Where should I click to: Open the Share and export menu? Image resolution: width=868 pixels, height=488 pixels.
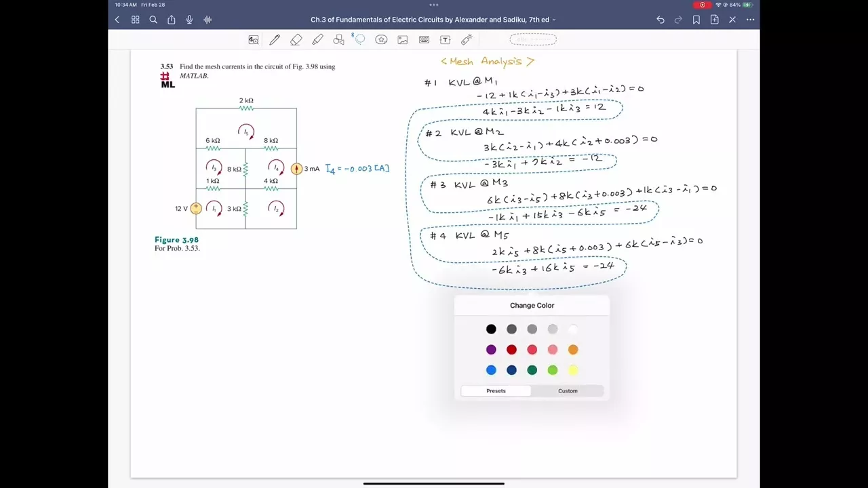[172, 20]
